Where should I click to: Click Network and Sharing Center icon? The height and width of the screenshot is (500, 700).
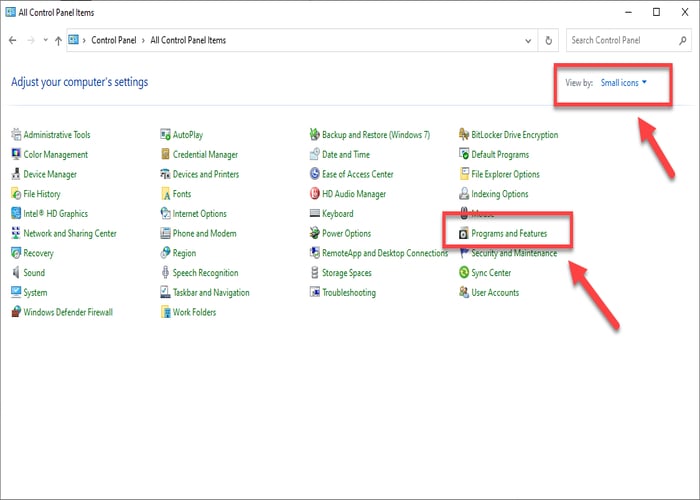pos(16,233)
